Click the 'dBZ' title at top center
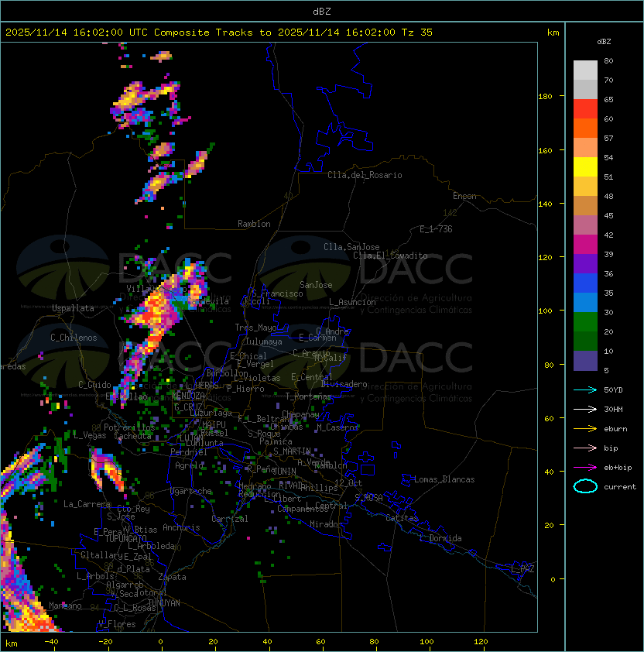Viewport: 644px width, 652px height. click(322, 11)
